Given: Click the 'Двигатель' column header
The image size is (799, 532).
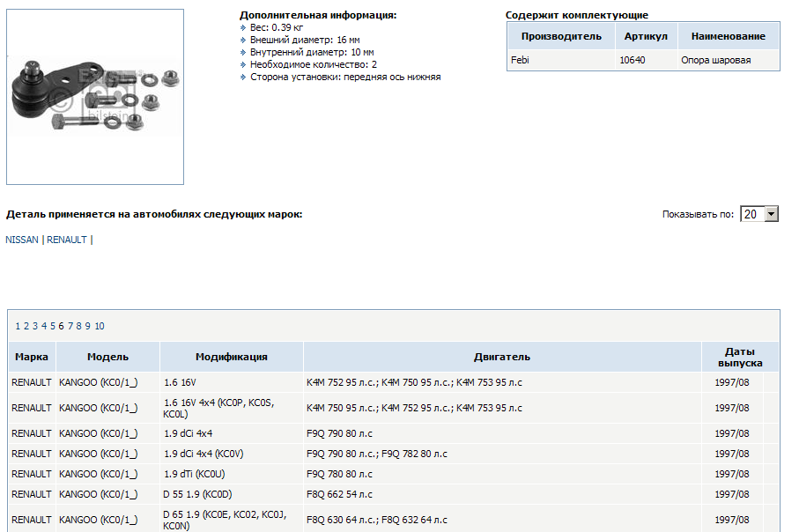Looking at the screenshot, I should coord(502,357).
